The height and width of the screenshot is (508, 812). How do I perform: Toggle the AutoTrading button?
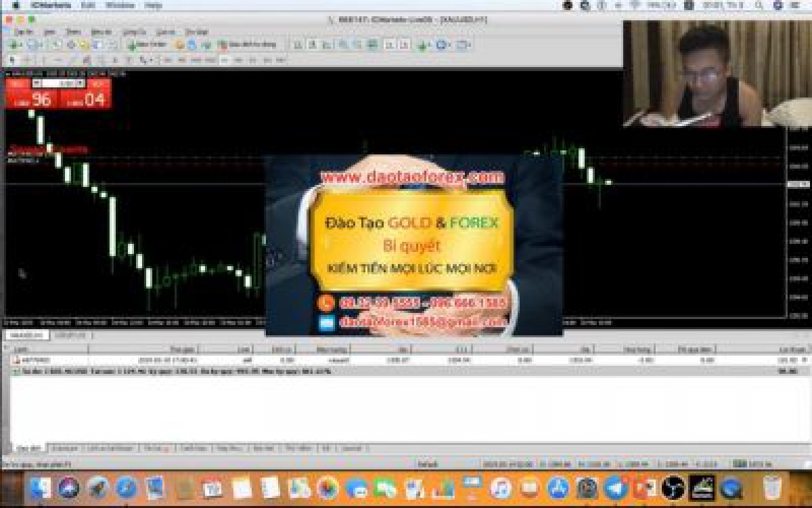click(247, 45)
